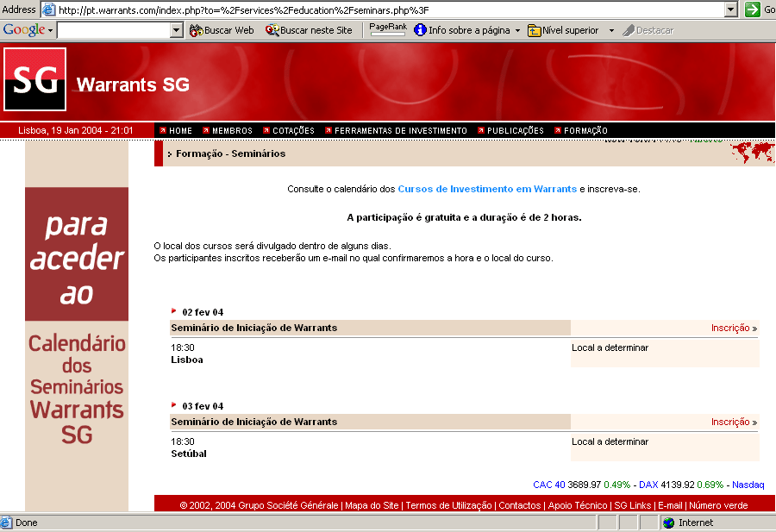
Task: Open Apoio Técnico footer link
Action: point(578,505)
